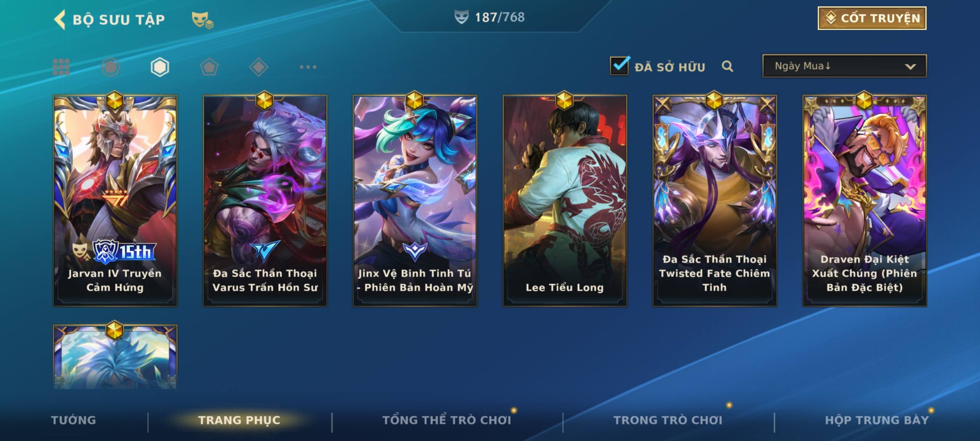Open Jinx Vệ Binh Tinh Tú skin card
The image size is (980, 441).
(x=415, y=200)
